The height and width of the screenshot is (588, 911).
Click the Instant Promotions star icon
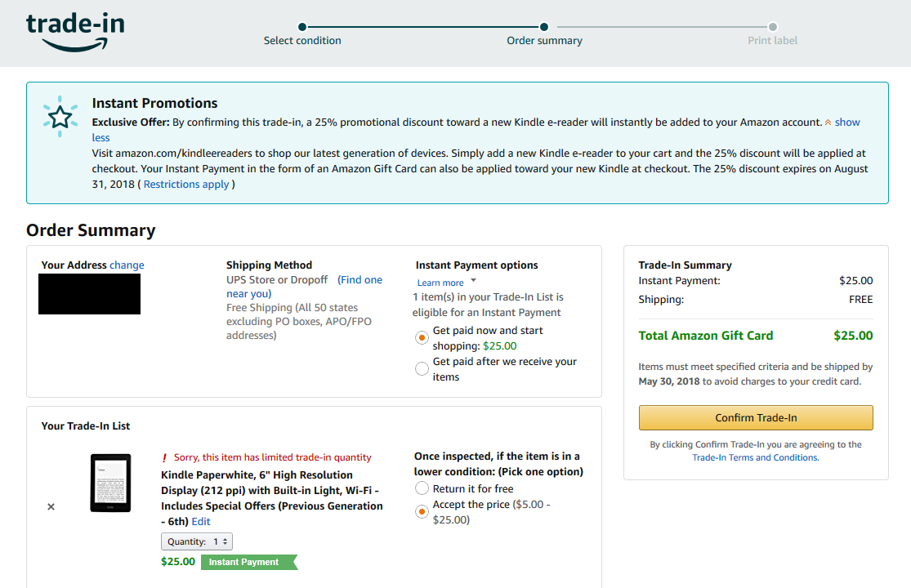click(60, 117)
